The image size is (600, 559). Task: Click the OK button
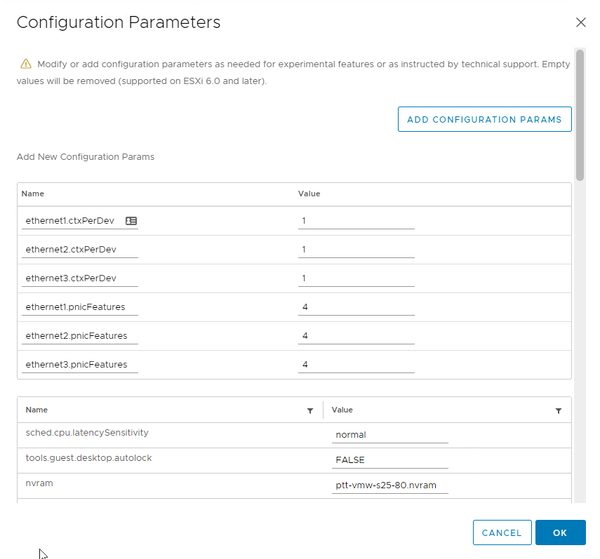560,533
